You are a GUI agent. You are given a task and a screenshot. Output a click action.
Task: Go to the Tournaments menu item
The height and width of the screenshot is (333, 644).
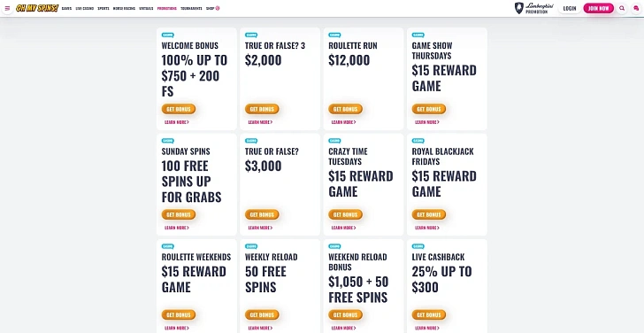[191, 8]
